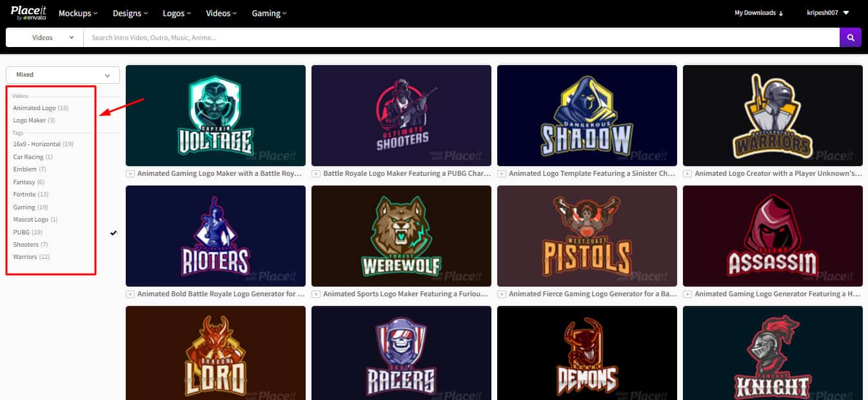Viewport: 868px width, 400px height.
Task: Click video icon beside Animated Bold Battle Royale title
Action: coord(130,294)
